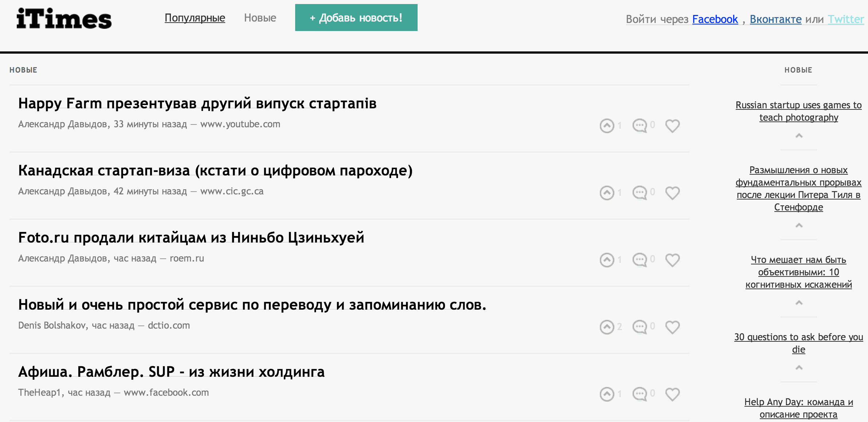Upvote the Foto.ru news item

pyautogui.click(x=607, y=260)
